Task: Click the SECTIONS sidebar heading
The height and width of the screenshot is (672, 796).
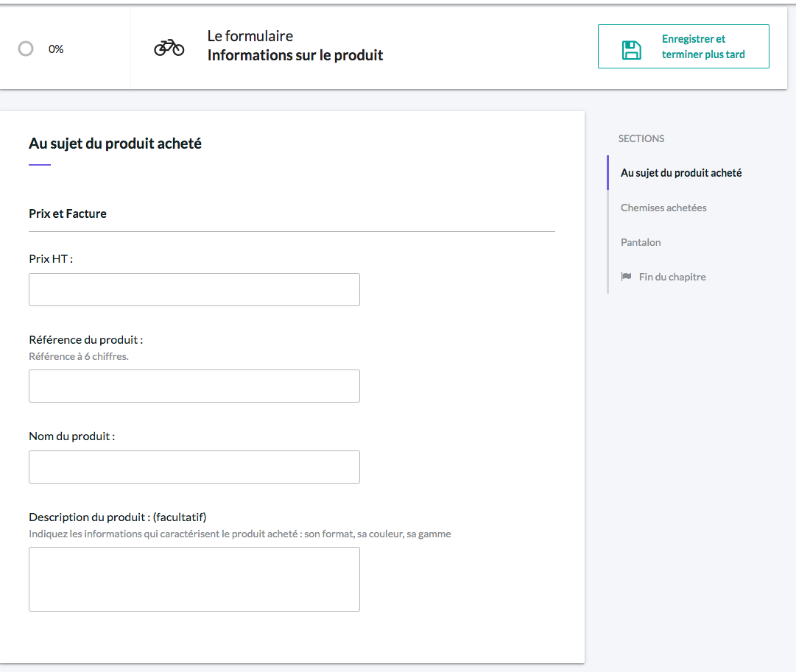Action: pyautogui.click(x=641, y=138)
